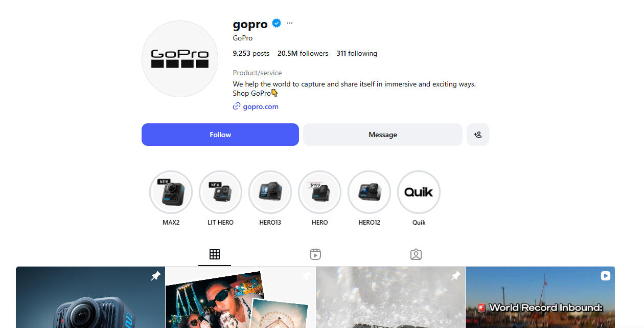Open the $199 HERO highlight
The image size is (644, 328).
tap(319, 192)
